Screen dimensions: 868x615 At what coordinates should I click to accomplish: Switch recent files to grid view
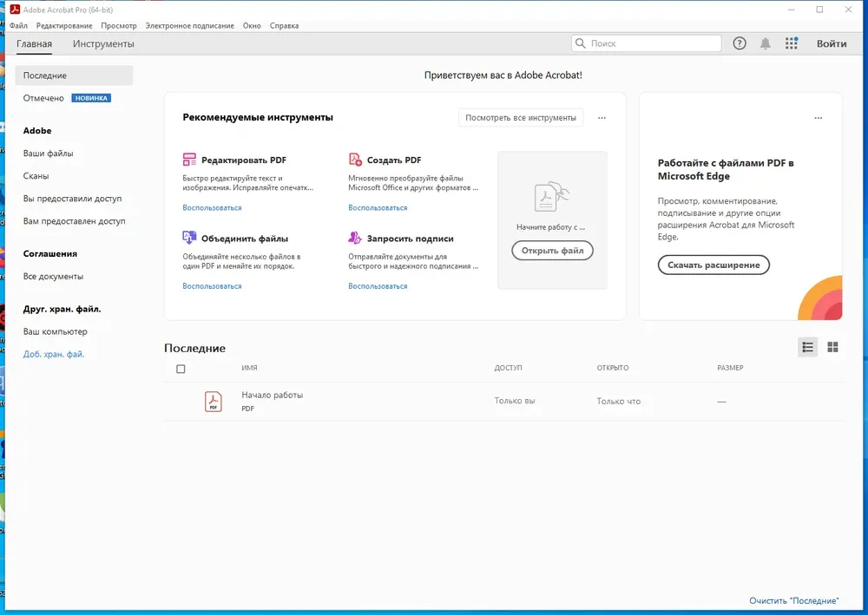click(832, 347)
